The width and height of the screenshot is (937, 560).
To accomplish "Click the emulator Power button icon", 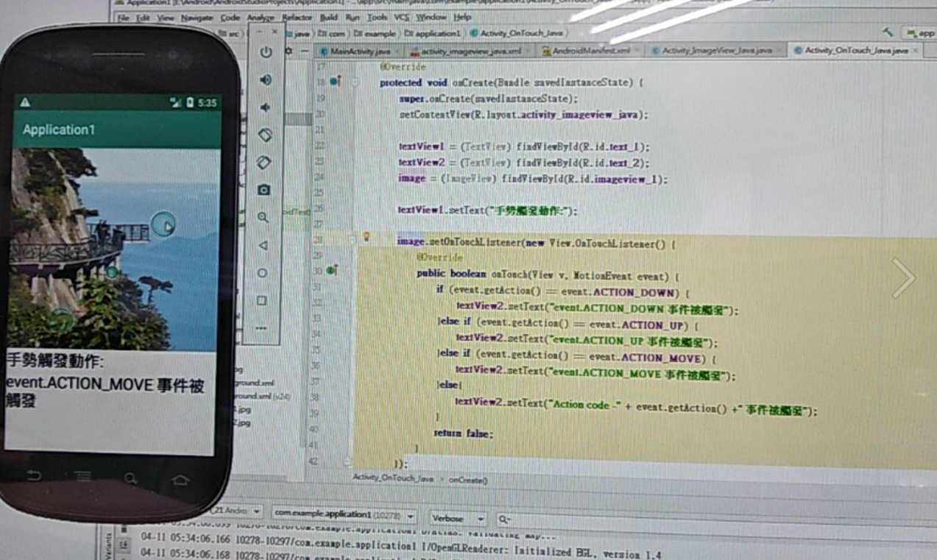I will tap(266, 52).
